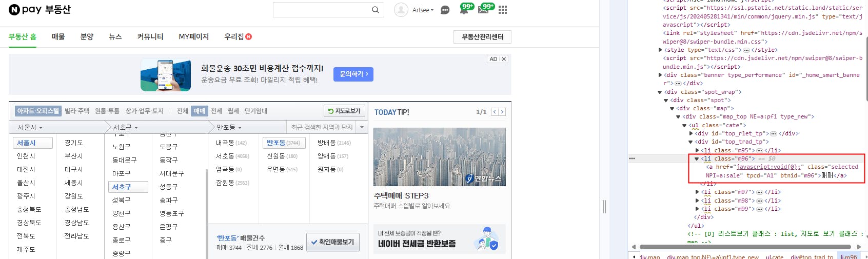Click 문의하기 in ad banner

point(353,74)
